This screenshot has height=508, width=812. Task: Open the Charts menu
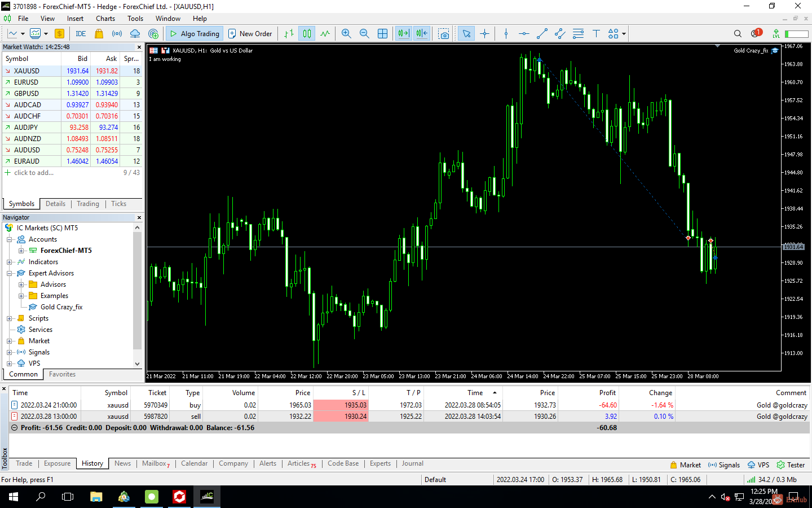point(105,18)
